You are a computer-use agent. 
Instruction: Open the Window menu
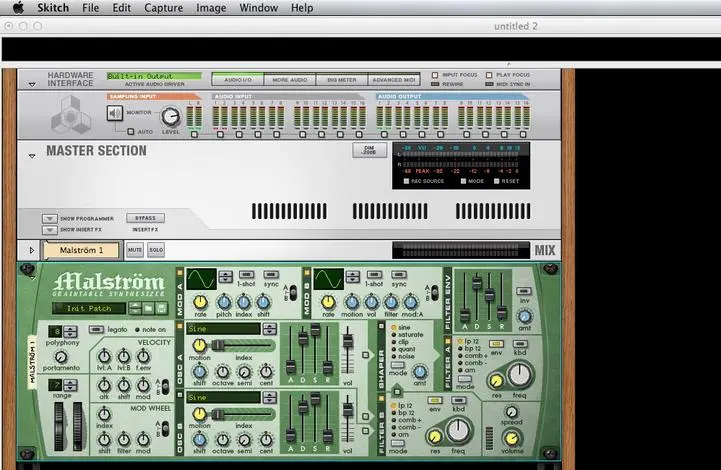pyautogui.click(x=258, y=8)
